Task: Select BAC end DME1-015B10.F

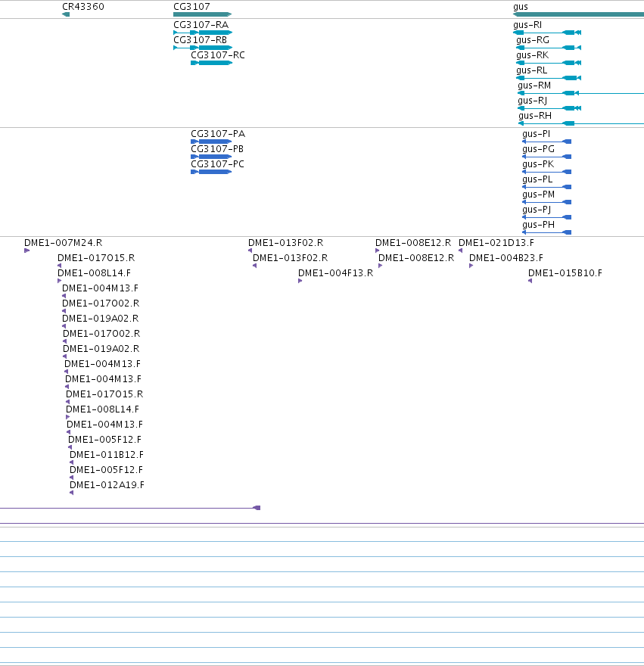Action: [530, 281]
